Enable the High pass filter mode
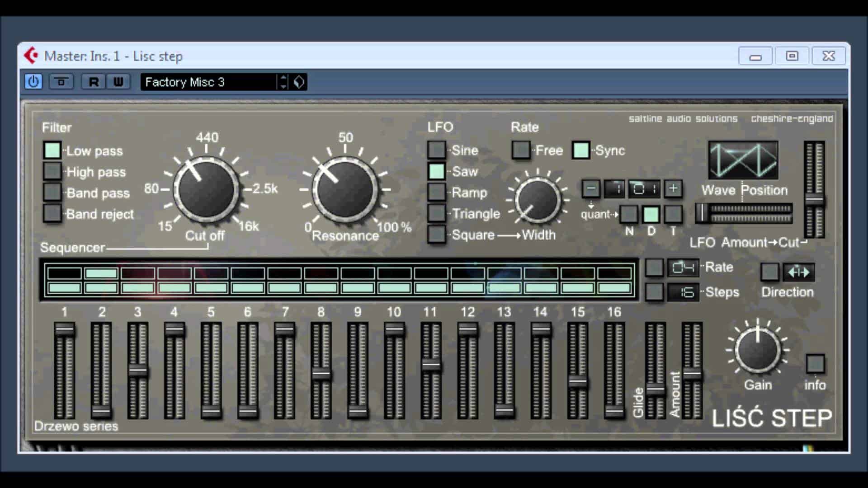 pyautogui.click(x=52, y=172)
